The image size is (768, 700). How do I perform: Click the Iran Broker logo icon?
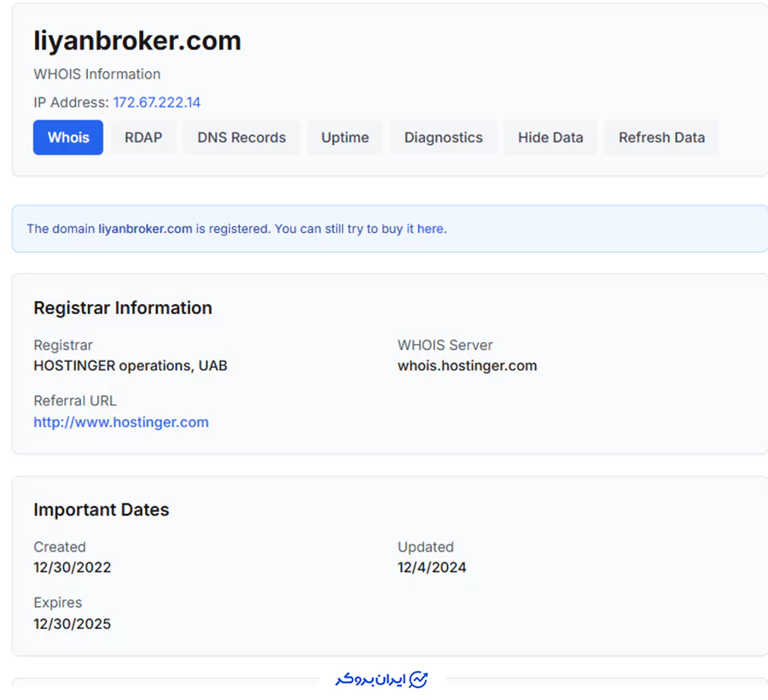pos(418,680)
